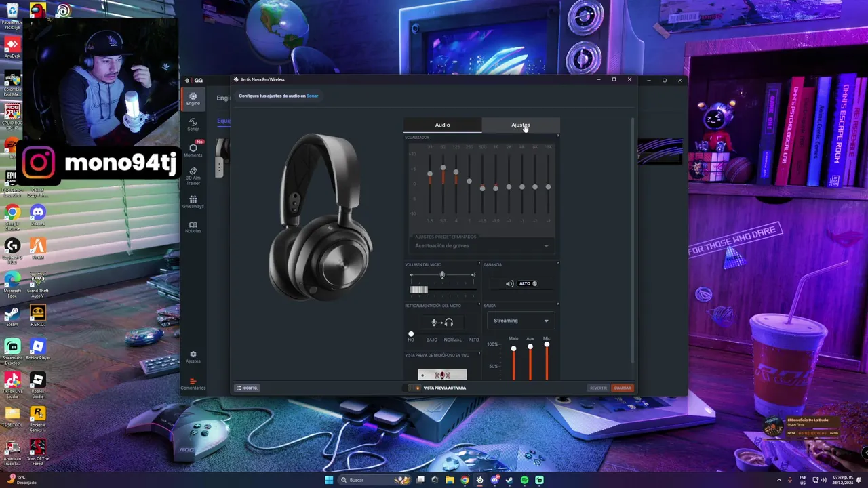The width and height of the screenshot is (868, 488).
Task: Click the Main output level slider handle
Action: 513,348
